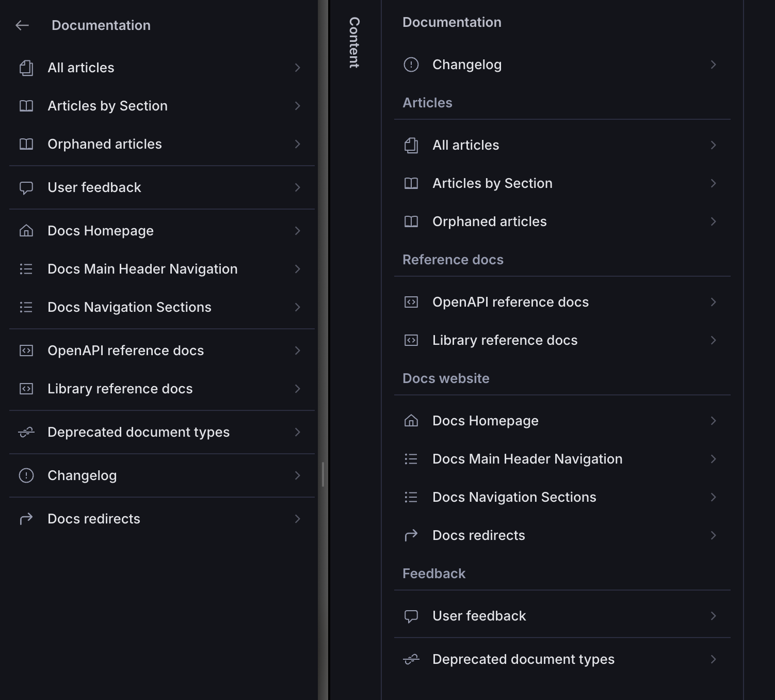
Task: Click the back arrow beside Documentation
Action: (22, 25)
